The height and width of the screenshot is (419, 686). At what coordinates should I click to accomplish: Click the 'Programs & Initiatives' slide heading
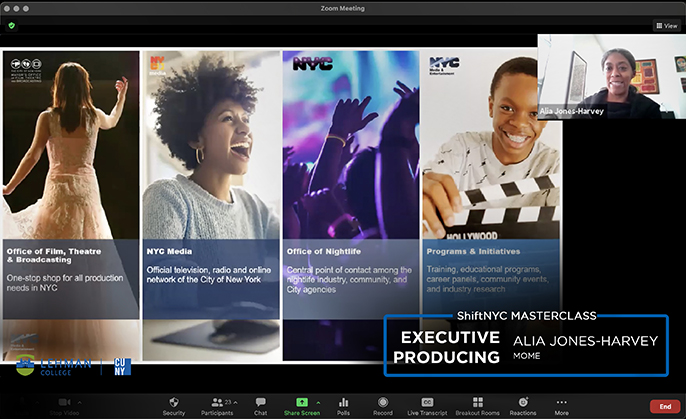tap(473, 251)
